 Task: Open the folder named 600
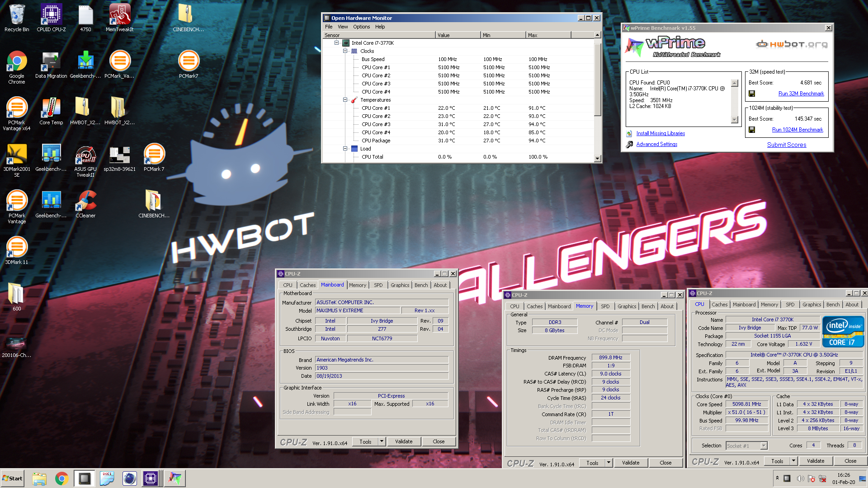17,297
